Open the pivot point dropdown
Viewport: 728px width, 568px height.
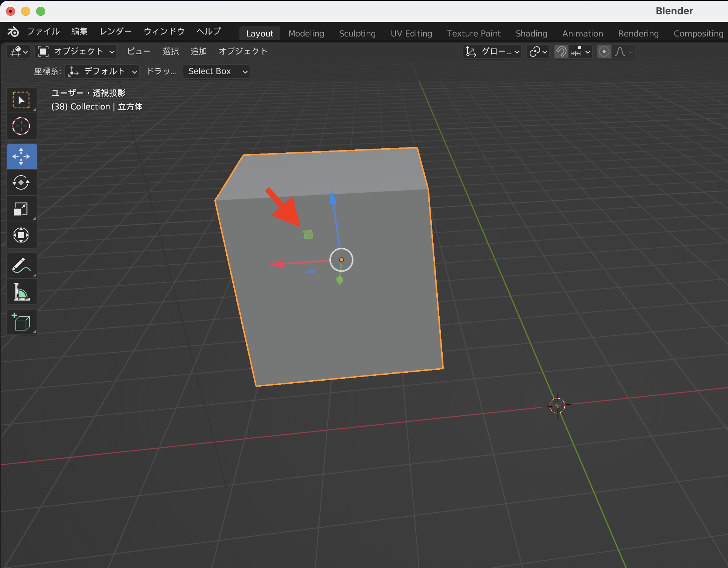point(538,52)
